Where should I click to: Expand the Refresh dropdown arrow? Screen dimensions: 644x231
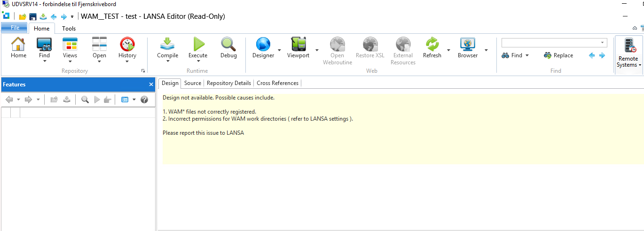point(448,50)
